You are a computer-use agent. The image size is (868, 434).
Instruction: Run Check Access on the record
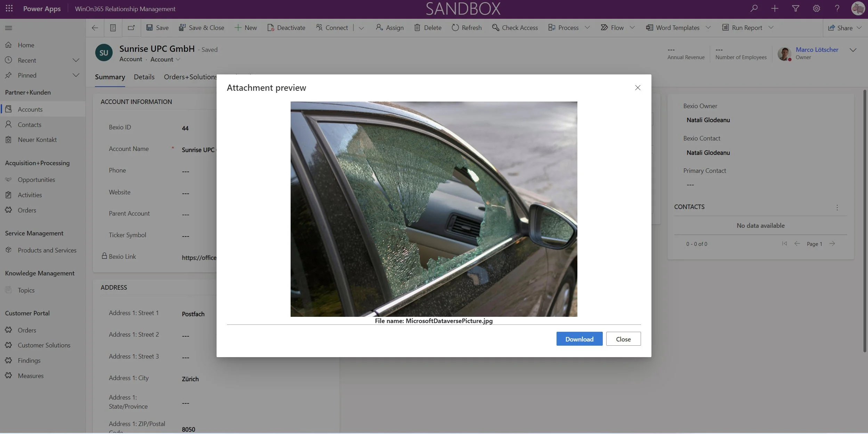pyautogui.click(x=515, y=27)
